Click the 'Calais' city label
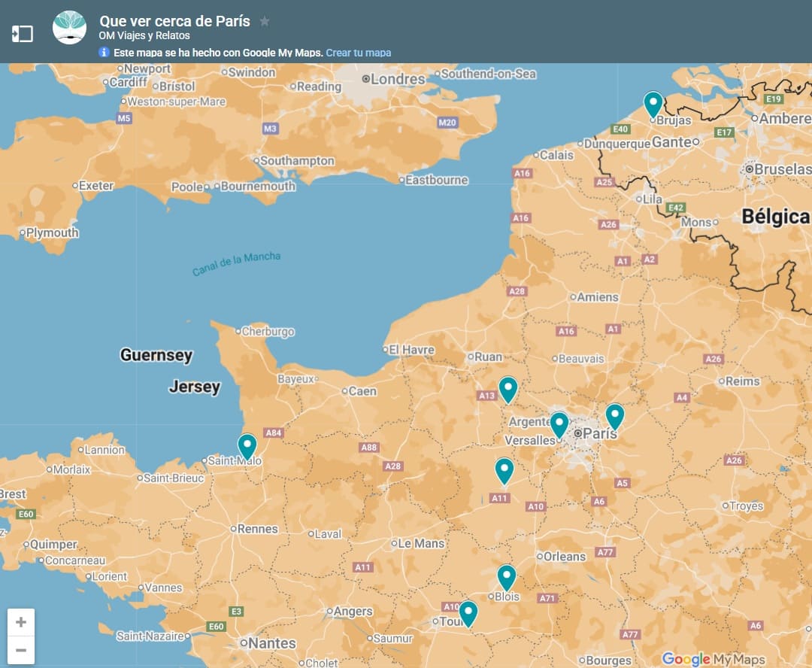The height and width of the screenshot is (668, 812). pos(556,155)
